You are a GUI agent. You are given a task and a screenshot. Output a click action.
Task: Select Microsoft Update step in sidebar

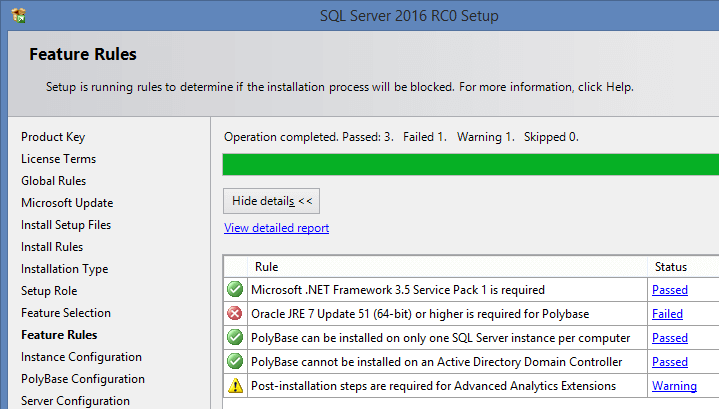[67, 203]
